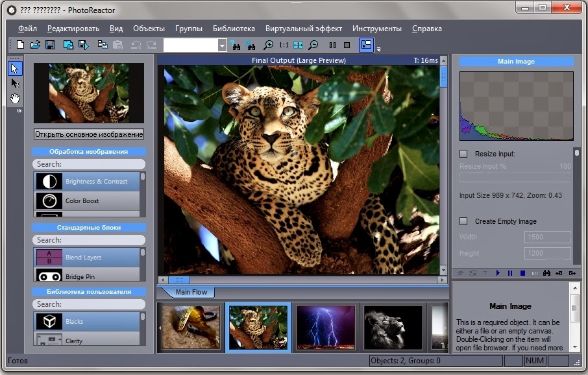Click the Zoom Out magnifier icon
588x375 pixels.
[313, 45]
